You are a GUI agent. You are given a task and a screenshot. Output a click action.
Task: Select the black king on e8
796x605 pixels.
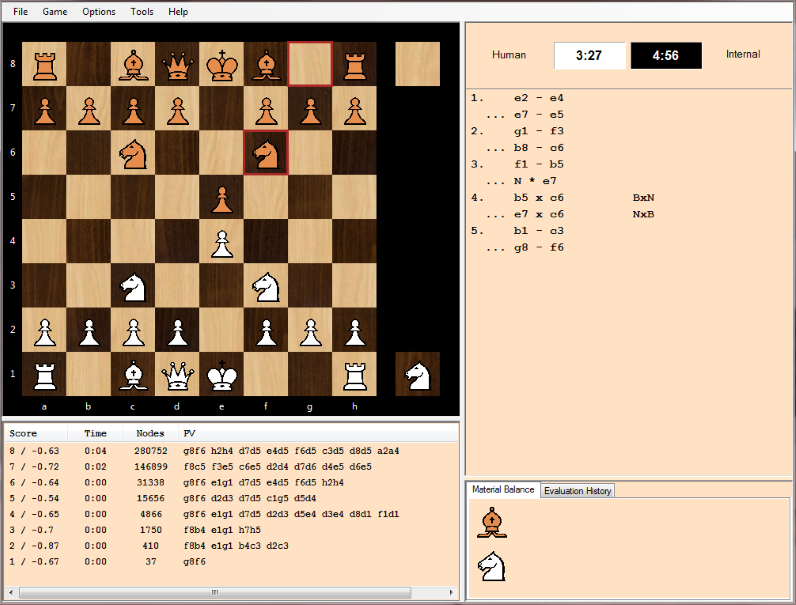click(221, 64)
